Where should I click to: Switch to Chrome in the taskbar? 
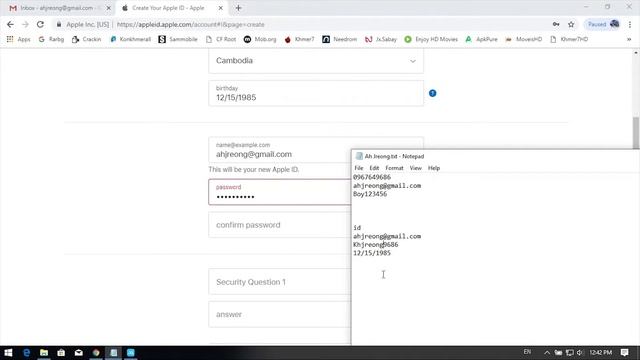pos(96,353)
